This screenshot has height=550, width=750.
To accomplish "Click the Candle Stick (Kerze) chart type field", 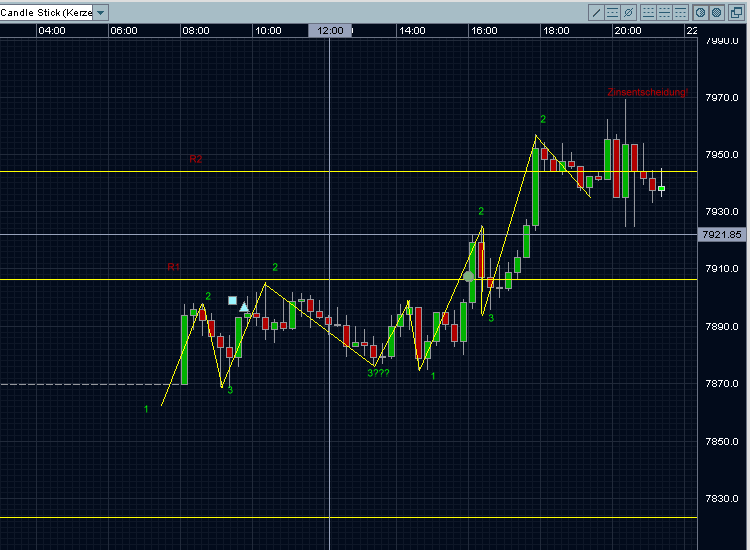I will (45, 13).
